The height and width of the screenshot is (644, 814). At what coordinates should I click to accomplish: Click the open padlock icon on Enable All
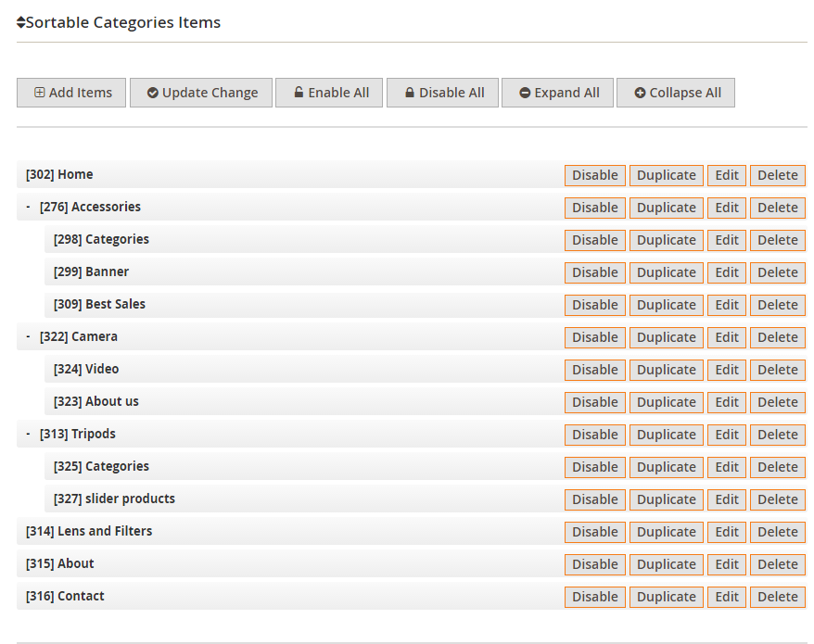(299, 93)
